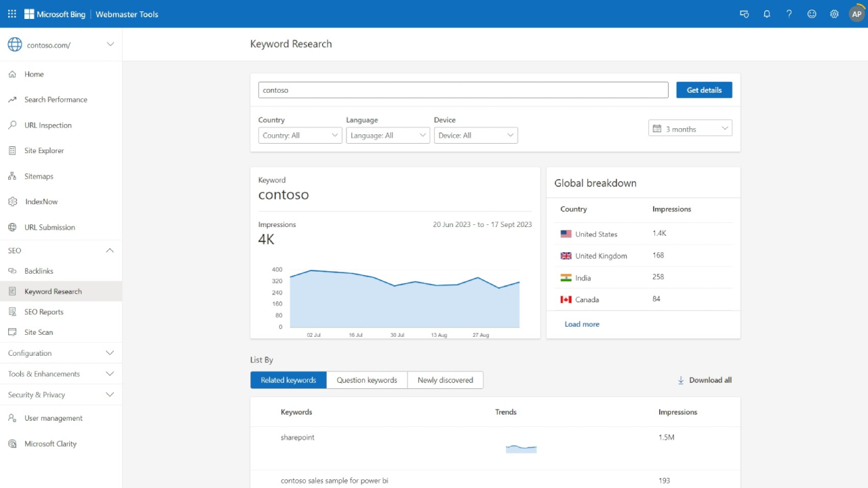Open the help question mark icon
The image size is (868, 488).
789,14
